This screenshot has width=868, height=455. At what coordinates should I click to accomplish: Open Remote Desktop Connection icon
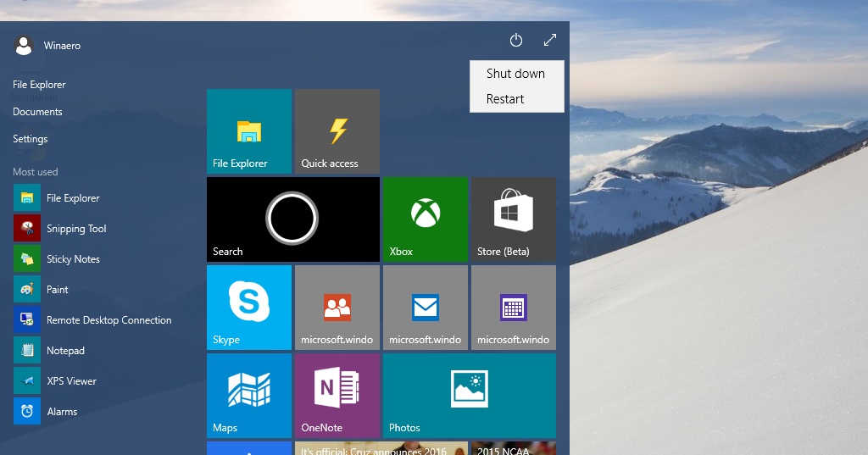(27, 319)
